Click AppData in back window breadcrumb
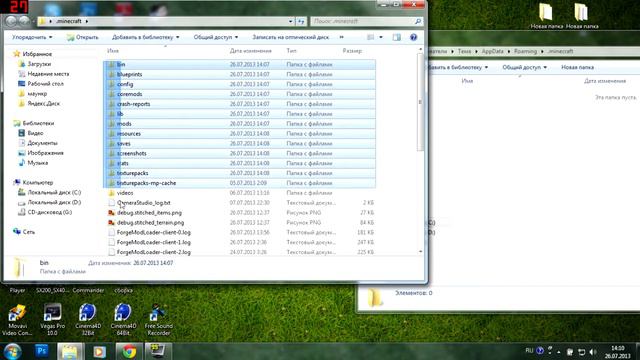Image resolution: width=640 pixels, height=360 pixels. (x=492, y=51)
